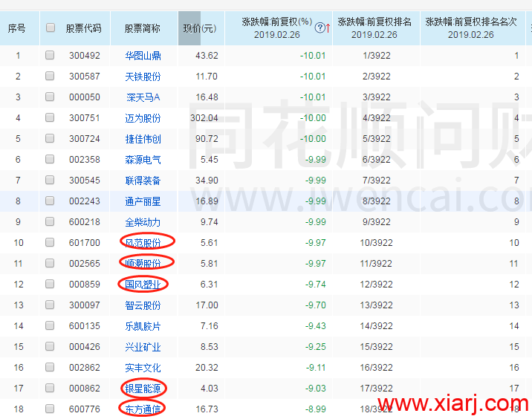Sort by the 股票代码 column header
532x419 pixels.
[83, 28]
